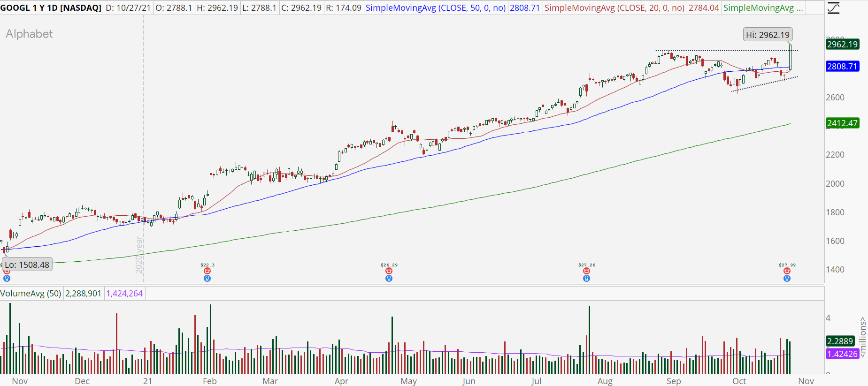The width and height of the screenshot is (868, 386).
Task: Click the 2962.19 last price axis bubble
Action: pos(843,44)
